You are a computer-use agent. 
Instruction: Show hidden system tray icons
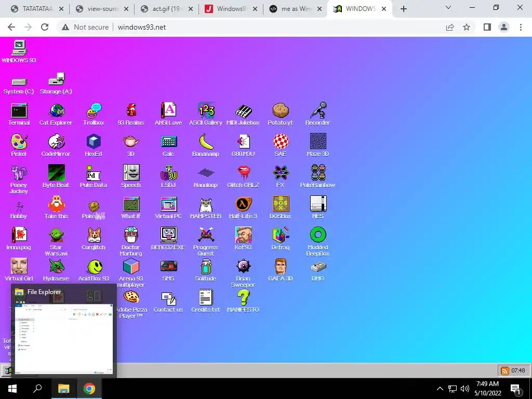(x=440, y=389)
